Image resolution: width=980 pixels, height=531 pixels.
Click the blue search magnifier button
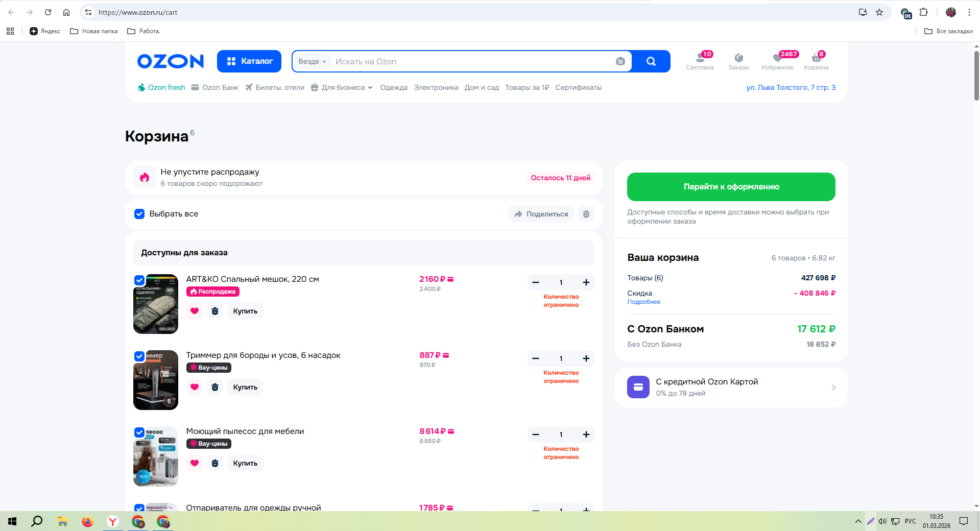click(x=651, y=61)
